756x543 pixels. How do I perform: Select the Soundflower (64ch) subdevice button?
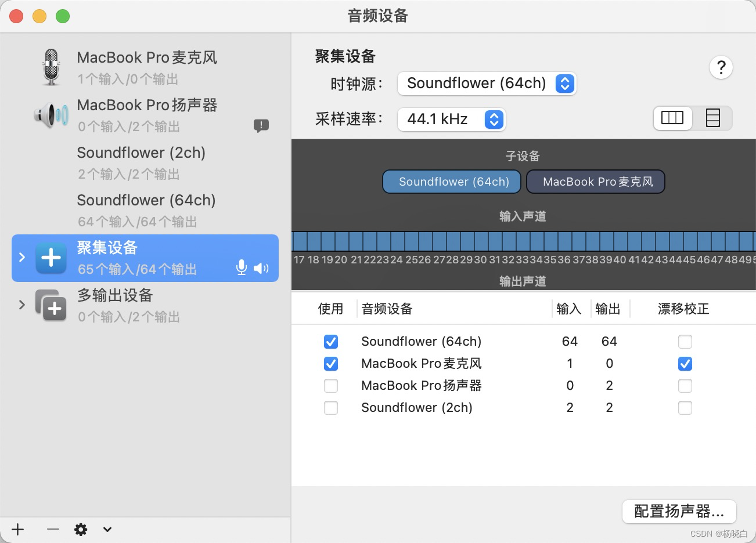click(x=452, y=182)
